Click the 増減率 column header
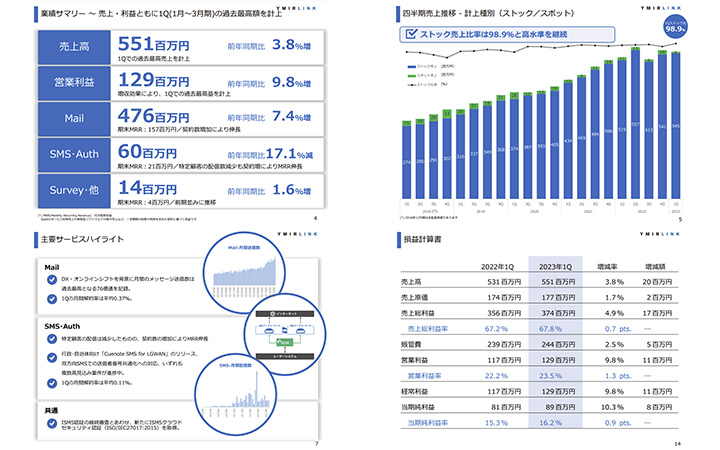The height and width of the screenshot is (450, 720). coord(607,266)
